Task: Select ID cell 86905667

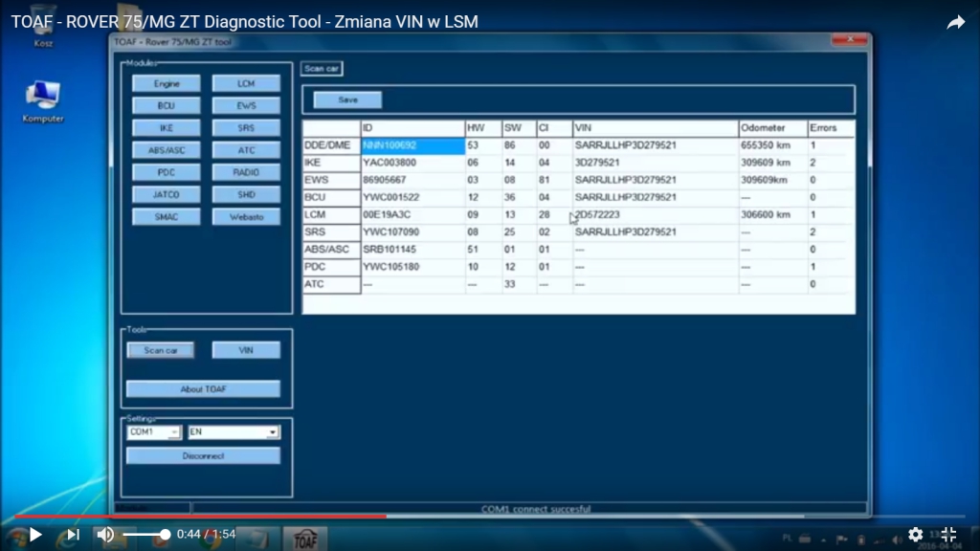Action: (x=413, y=180)
